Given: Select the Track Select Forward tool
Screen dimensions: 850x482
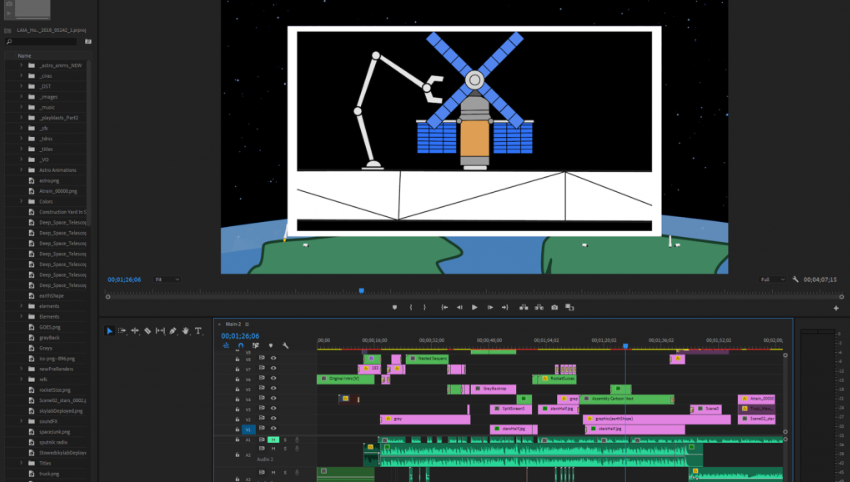Looking at the screenshot, I should [122, 331].
